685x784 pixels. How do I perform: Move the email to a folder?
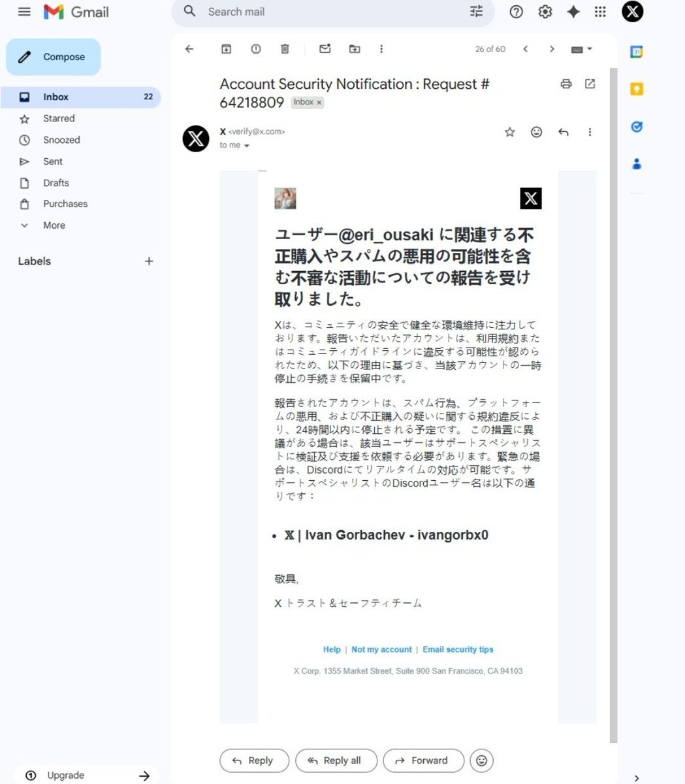tap(354, 49)
